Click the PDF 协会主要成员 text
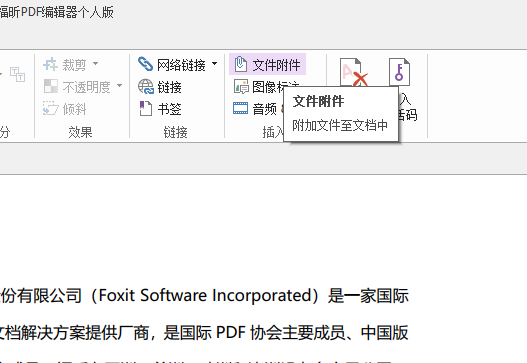The width and height of the screenshot is (527, 363). click(x=281, y=333)
